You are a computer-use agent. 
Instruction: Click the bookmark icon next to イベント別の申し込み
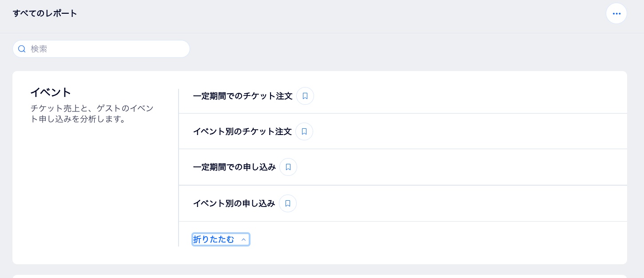[288, 203]
